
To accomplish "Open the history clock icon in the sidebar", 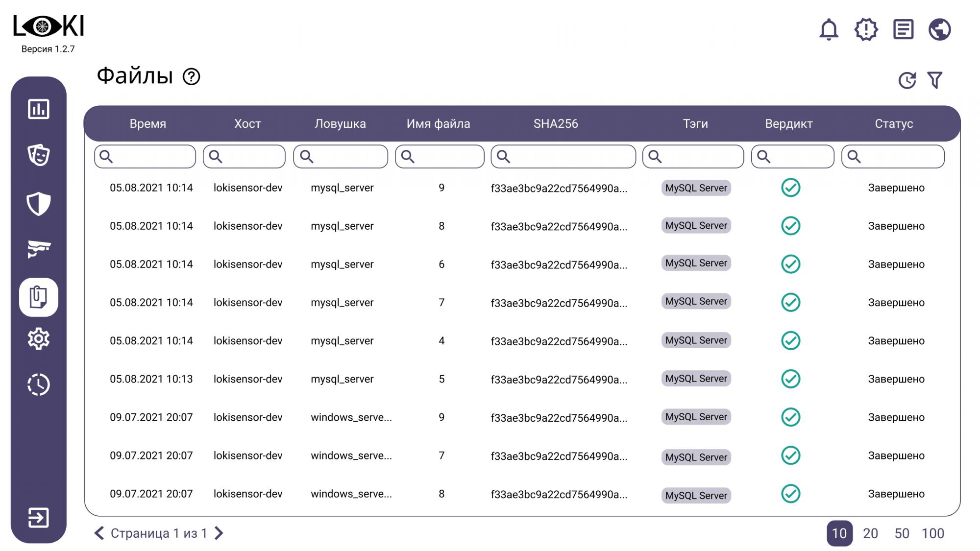I will point(39,384).
